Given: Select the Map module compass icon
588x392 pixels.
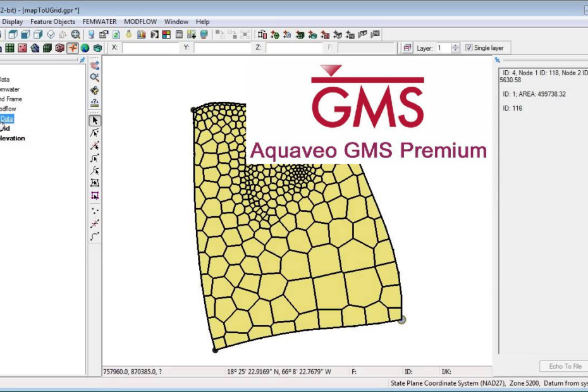Looking at the screenshot, I should point(72,48).
